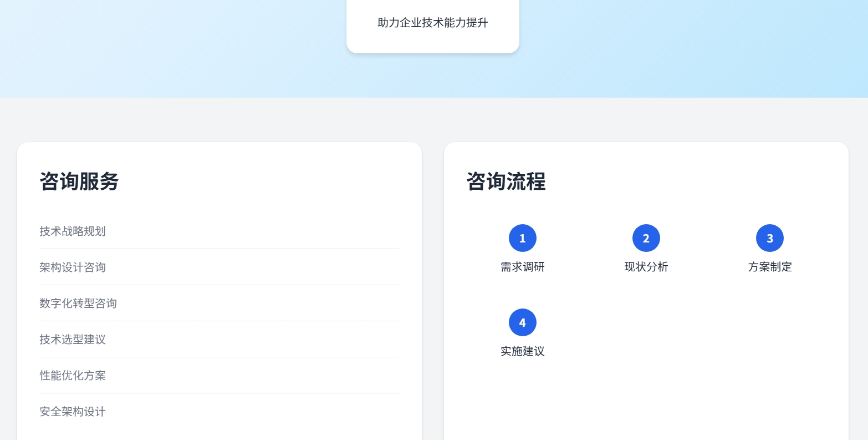Select 架构设计咨询 in the service list

(x=73, y=267)
